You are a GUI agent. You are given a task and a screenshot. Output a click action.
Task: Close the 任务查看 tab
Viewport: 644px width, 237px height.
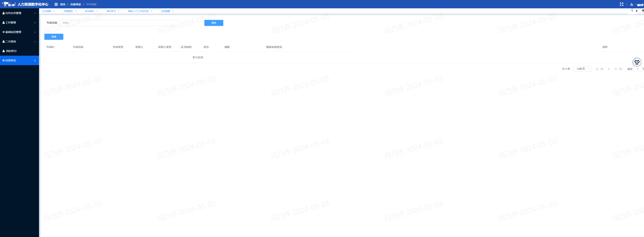pos(173,11)
